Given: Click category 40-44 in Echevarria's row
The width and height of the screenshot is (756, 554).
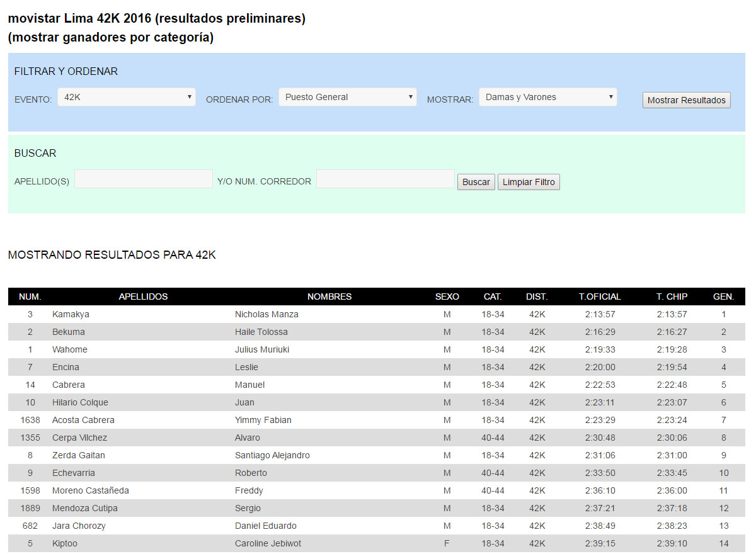Looking at the screenshot, I should pos(493,473).
